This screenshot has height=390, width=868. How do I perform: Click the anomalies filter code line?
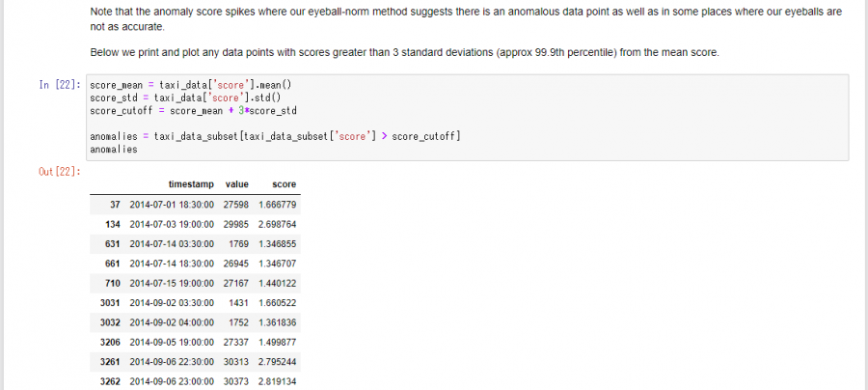[x=275, y=136]
